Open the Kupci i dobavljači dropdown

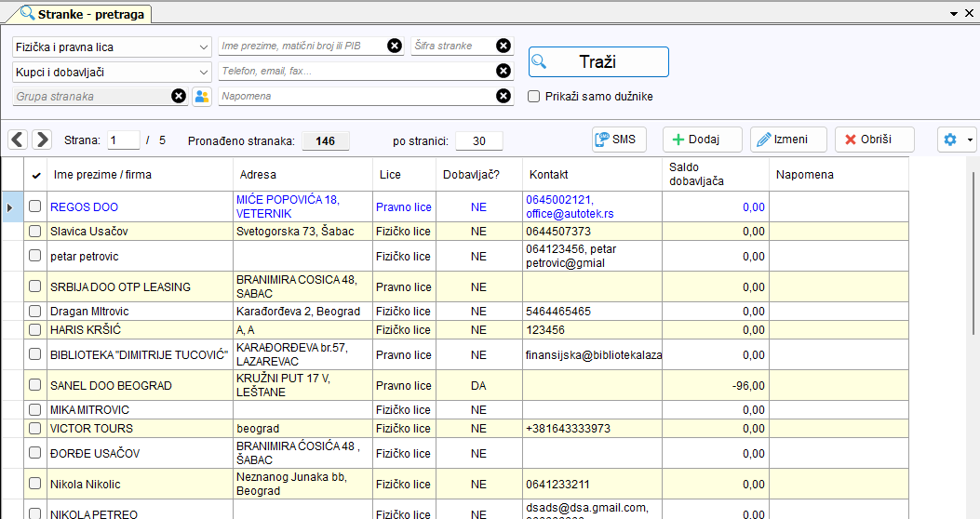pos(112,72)
